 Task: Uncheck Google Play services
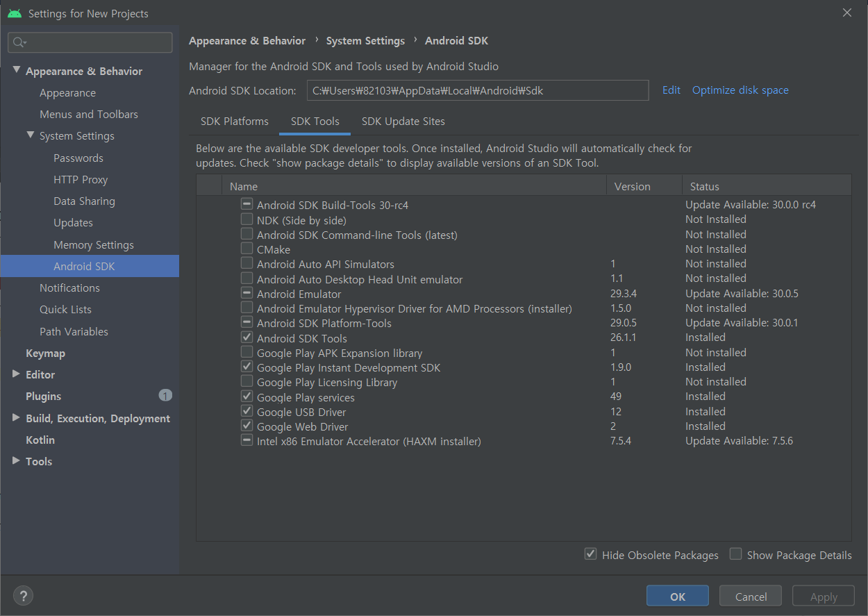click(247, 397)
